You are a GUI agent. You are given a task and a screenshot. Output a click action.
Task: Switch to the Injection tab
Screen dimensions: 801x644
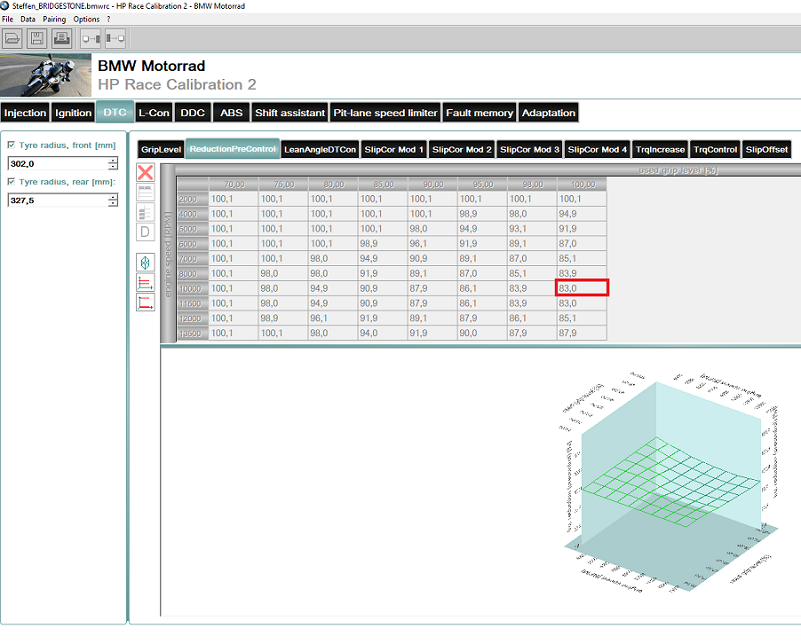[25, 113]
